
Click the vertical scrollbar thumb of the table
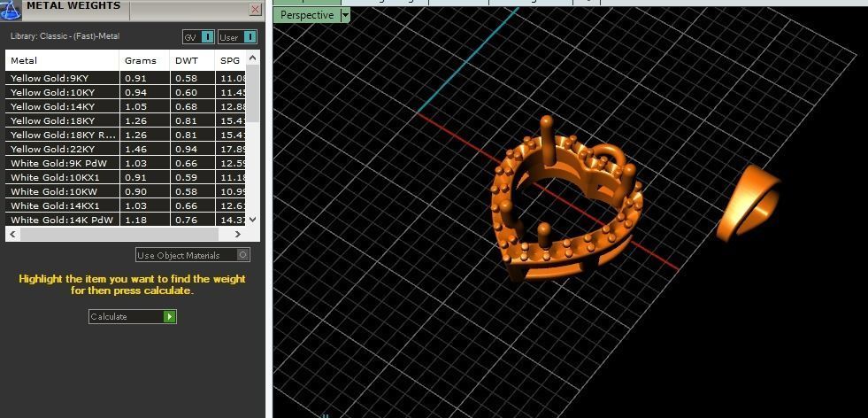tap(252, 93)
